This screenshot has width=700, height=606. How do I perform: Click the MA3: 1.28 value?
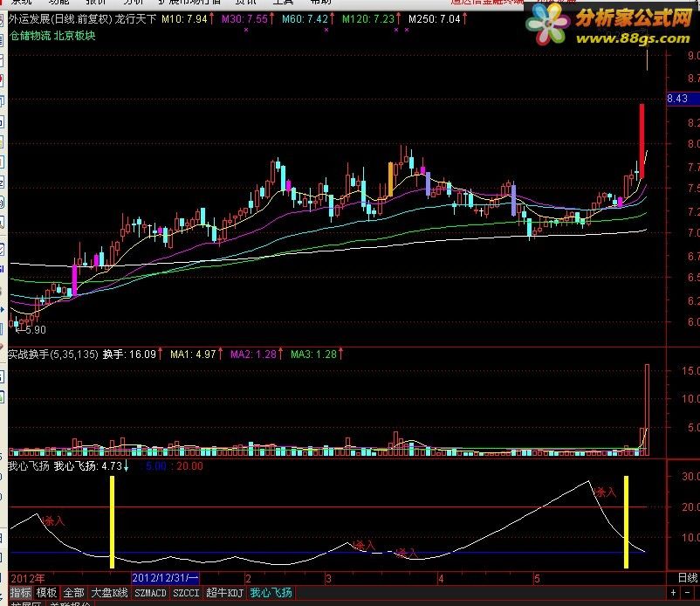(314, 355)
